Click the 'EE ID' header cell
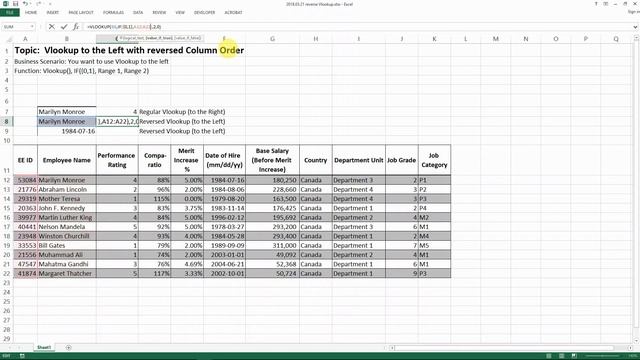The width and height of the screenshot is (640, 360). [x=25, y=160]
